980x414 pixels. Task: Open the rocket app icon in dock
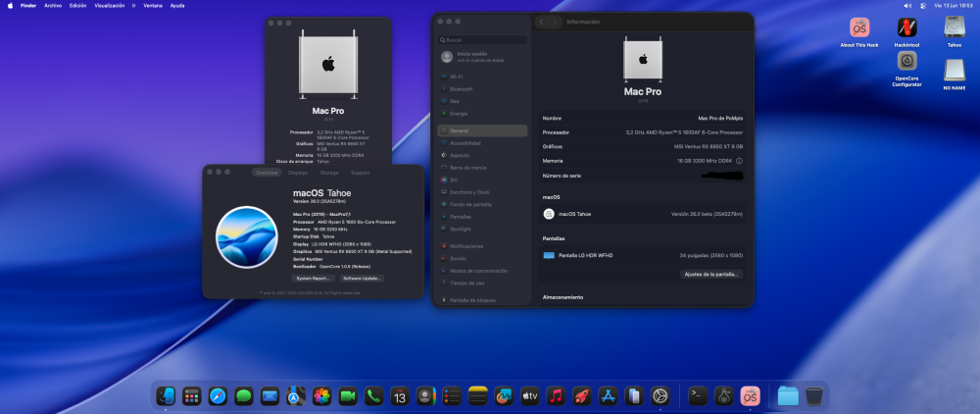pyautogui.click(x=582, y=396)
